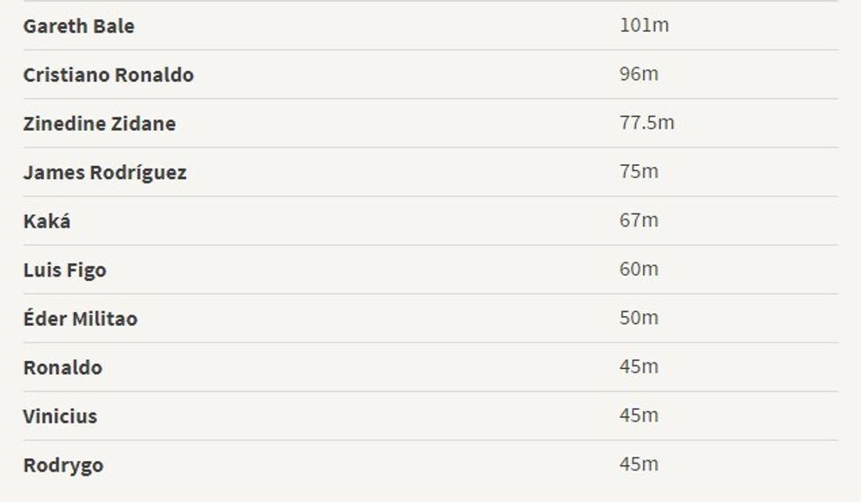Click the Cristiano Ronaldo name
Image resolution: width=861 pixels, height=504 pixels.
click(x=108, y=75)
